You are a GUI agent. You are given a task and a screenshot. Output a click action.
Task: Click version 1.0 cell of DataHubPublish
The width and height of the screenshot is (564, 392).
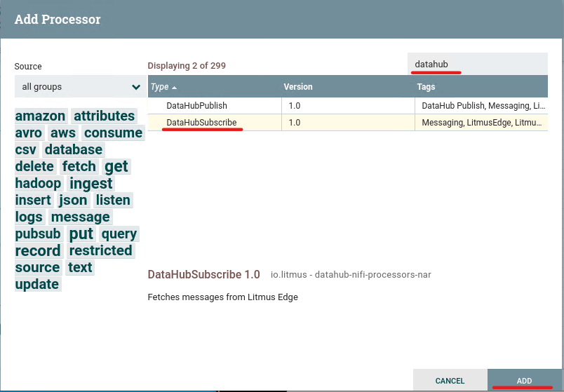(348, 106)
